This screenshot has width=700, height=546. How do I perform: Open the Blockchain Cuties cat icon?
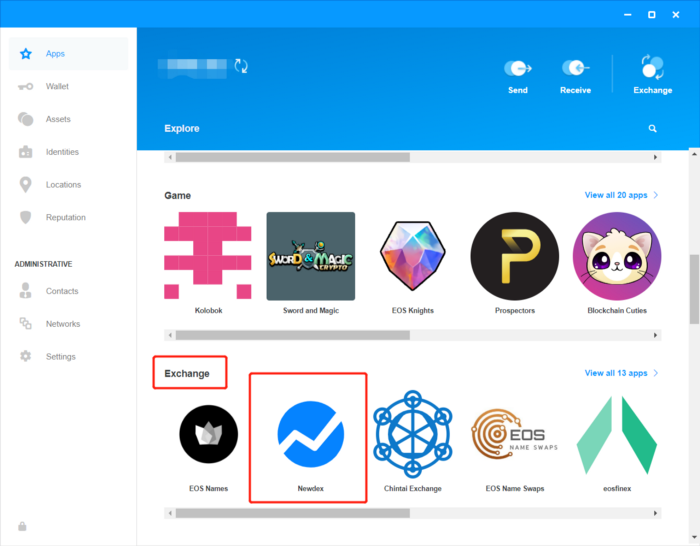617,256
